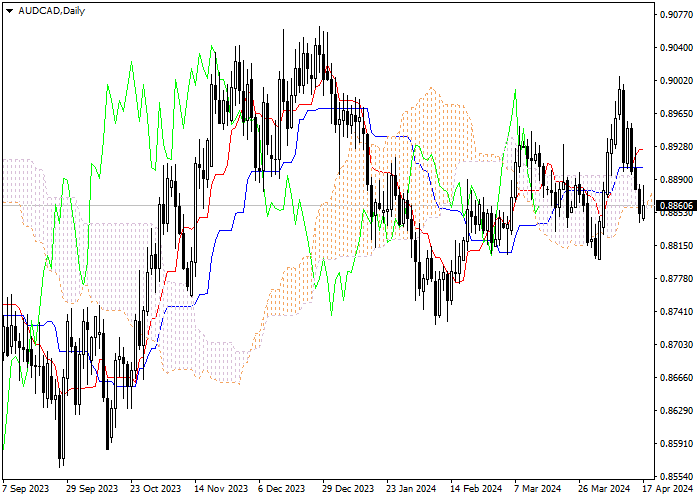The height and width of the screenshot is (500, 700).
Task: Click the 23 Jan 2024 date label
Action: click(411, 489)
